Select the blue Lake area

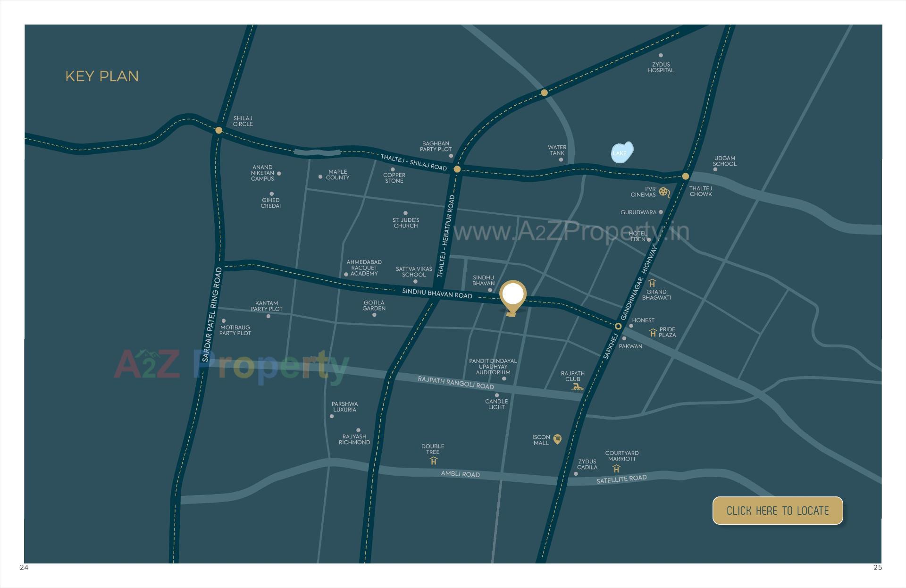[621, 152]
